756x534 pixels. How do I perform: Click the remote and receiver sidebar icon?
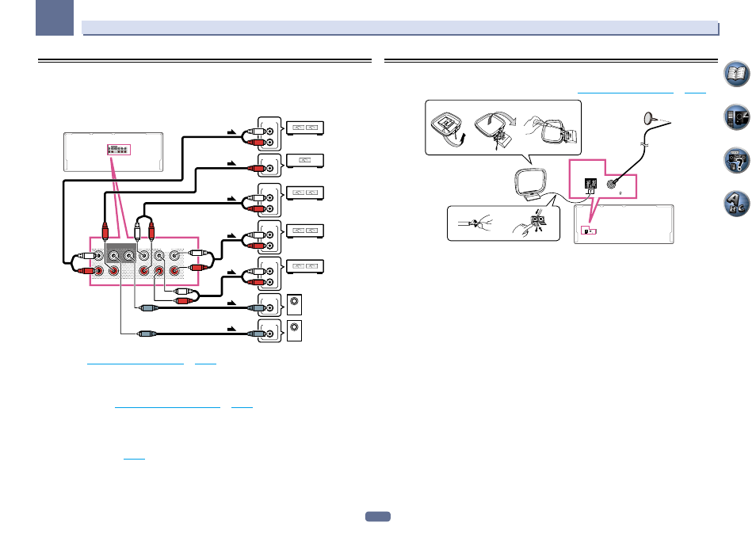pos(736,116)
